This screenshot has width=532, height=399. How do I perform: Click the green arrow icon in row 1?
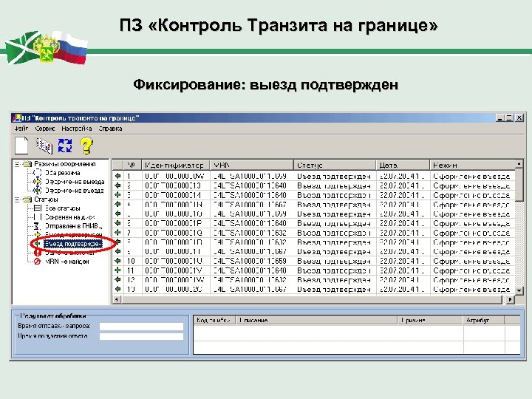(117, 176)
